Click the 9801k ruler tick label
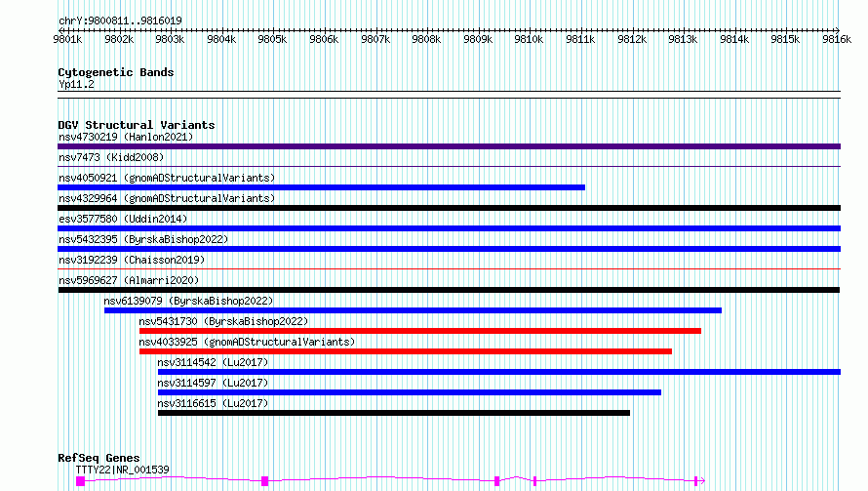Image resolution: width=868 pixels, height=491 pixels. (x=67, y=39)
